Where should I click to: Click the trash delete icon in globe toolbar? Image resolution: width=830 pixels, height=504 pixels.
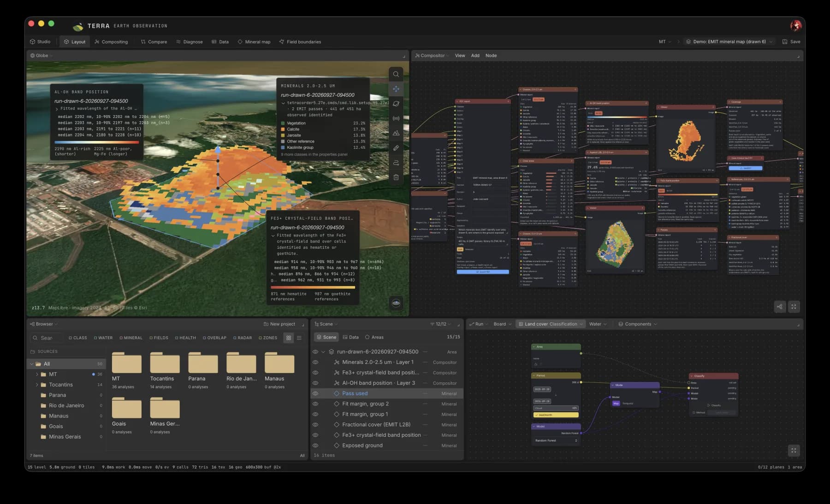[396, 177]
